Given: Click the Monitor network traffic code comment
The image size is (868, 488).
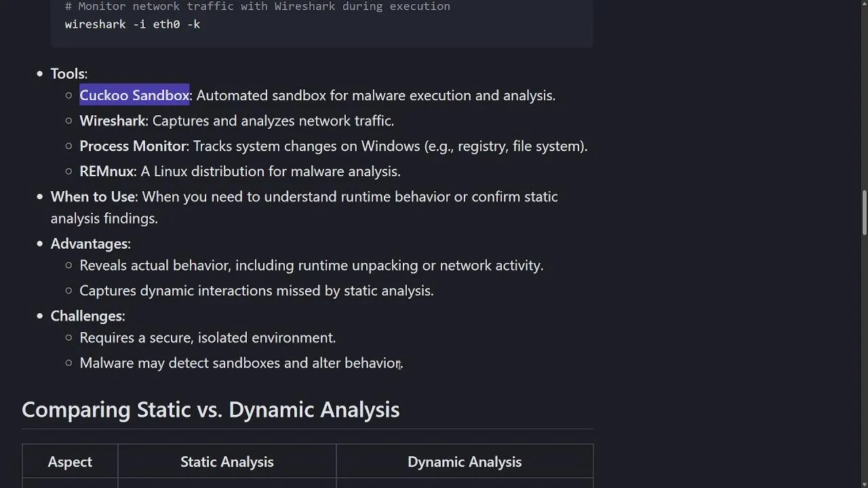Looking at the screenshot, I should 258,6.
